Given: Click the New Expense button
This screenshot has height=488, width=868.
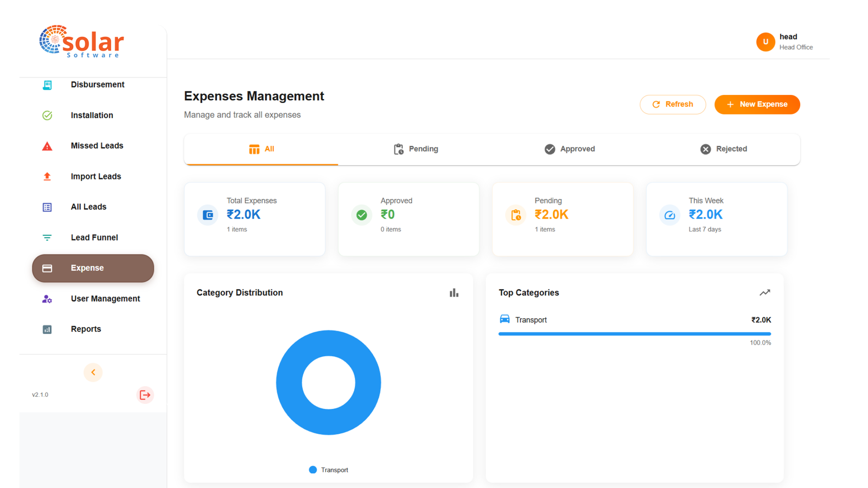Looking at the screenshot, I should [757, 104].
